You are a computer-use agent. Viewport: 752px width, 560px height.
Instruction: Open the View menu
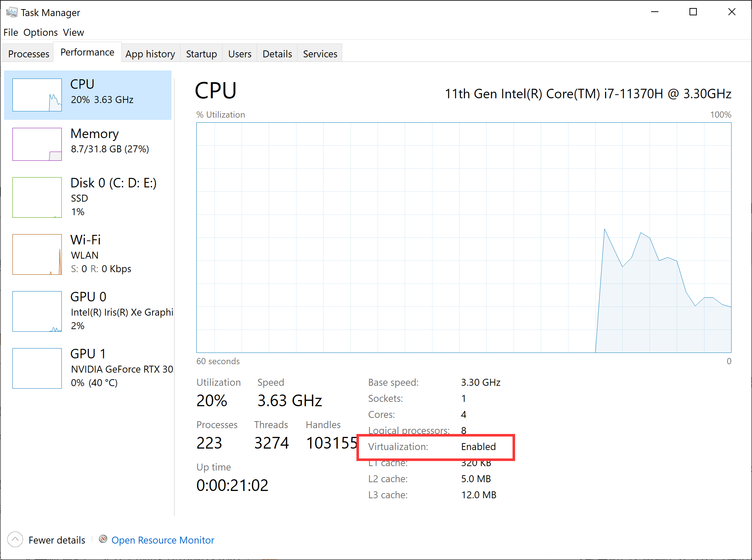[73, 33]
